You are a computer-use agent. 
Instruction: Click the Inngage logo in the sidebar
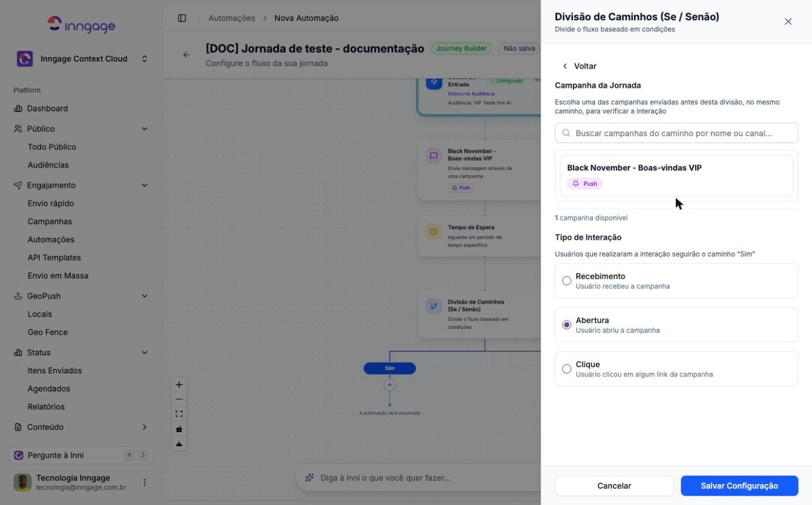point(81,24)
